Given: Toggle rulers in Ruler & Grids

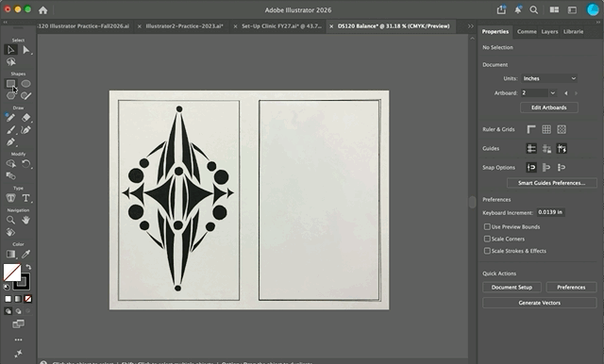Looking at the screenshot, I should pyautogui.click(x=531, y=129).
